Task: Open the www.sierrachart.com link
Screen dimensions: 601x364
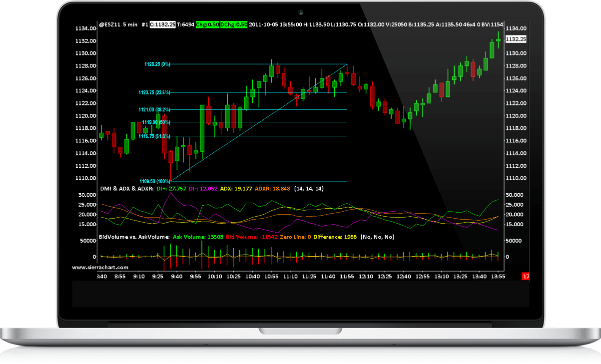Action: pyautogui.click(x=100, y=267)
